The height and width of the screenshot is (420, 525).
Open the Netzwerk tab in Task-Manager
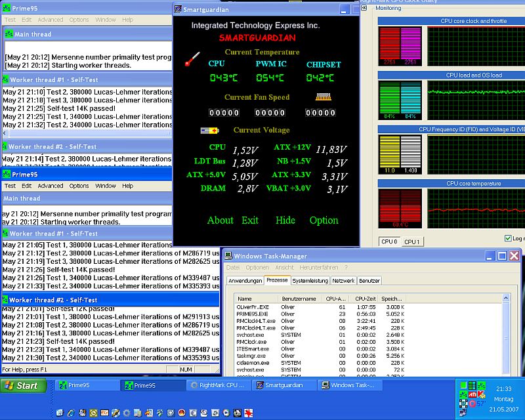click(x=343, y=281)
